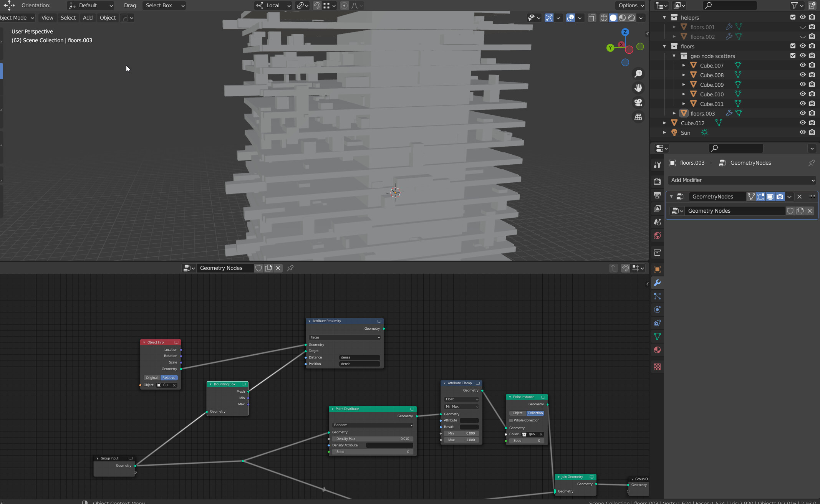Click the viewport zoom magnifier icon
This screenshot has height=504, width=820.
(x=638, y=74)
